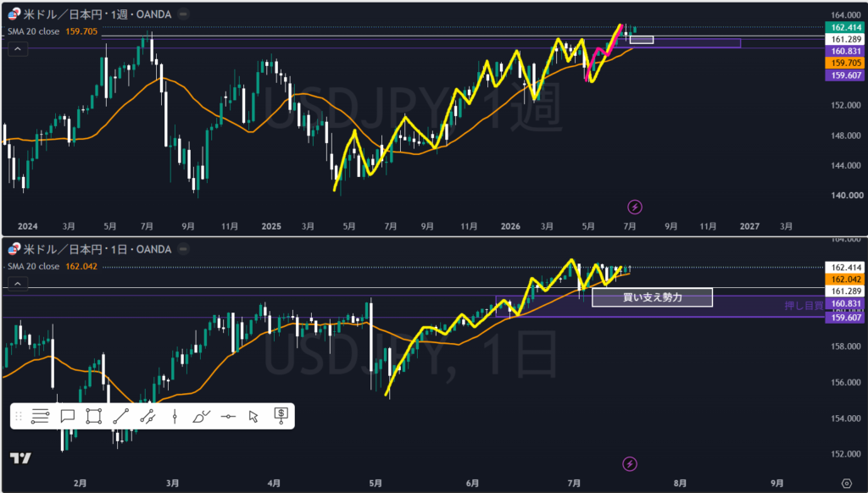868x493 pixels.
Task: Click lightning event icon on daily chart
Action: 630,463
